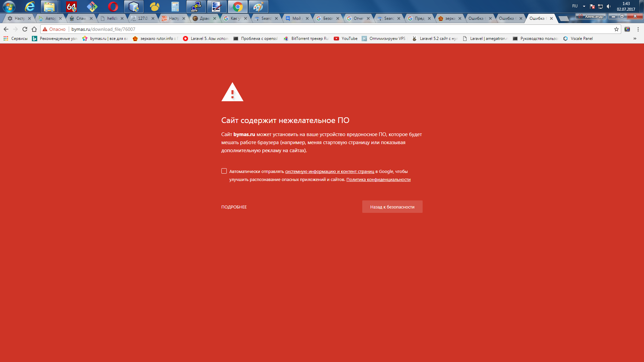The width and height of the screenshot is (644, 362).
Task: Open Chrome's three-dot menu
Action: pos(638,29)
